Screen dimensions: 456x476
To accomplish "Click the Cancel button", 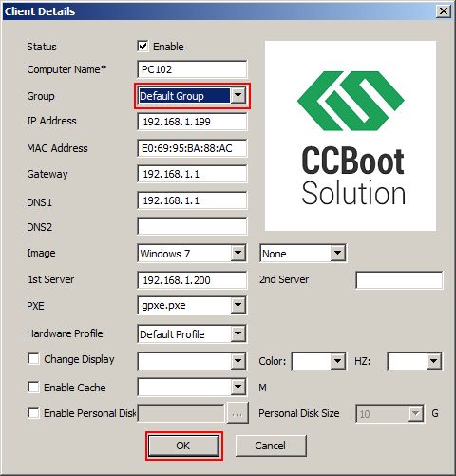I will coord(271,446).
